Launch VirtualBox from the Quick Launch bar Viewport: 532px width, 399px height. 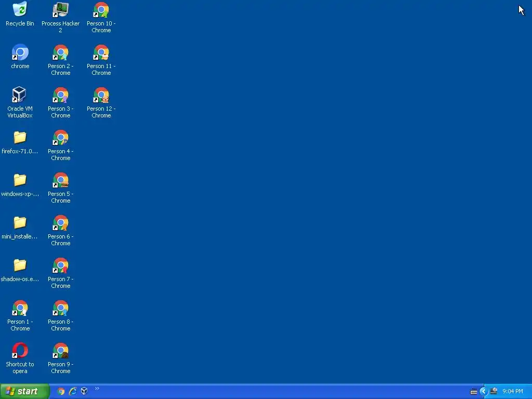tap(84, 391)
